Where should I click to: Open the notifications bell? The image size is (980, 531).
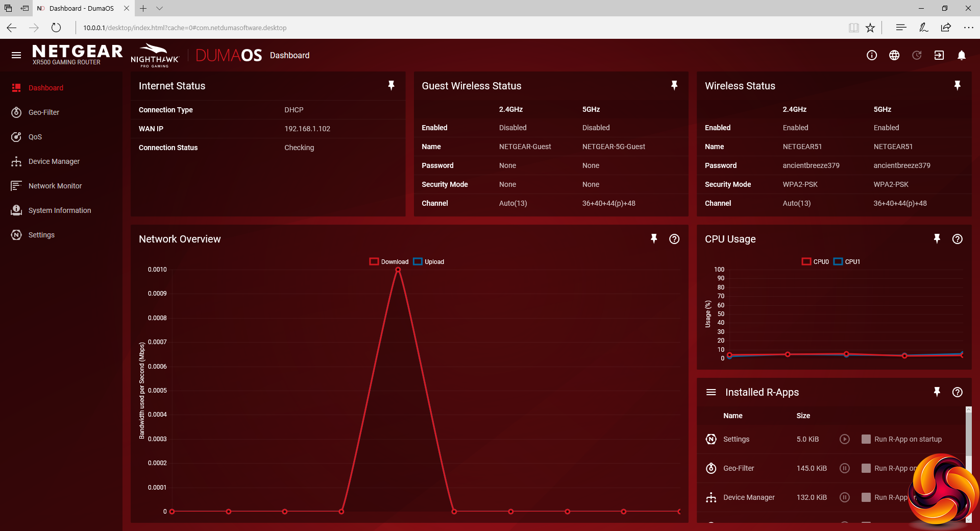pyautogui.click(x=962, y=55)
